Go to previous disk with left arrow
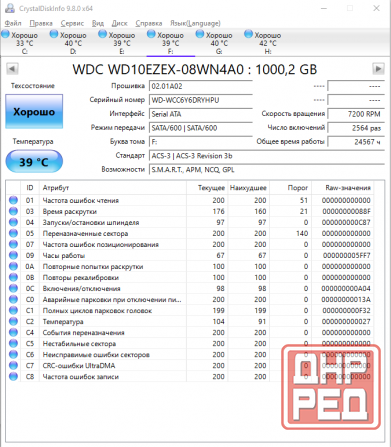391x447 pixels. [x=12, y=69]
